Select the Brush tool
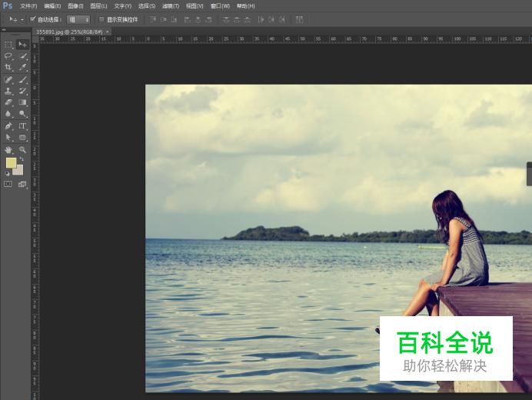Screen dimensions: 532x400 tap(22, 80)
